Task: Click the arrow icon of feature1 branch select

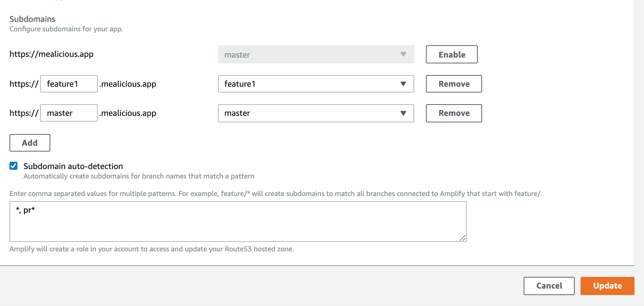Action: tap(403, 84)
